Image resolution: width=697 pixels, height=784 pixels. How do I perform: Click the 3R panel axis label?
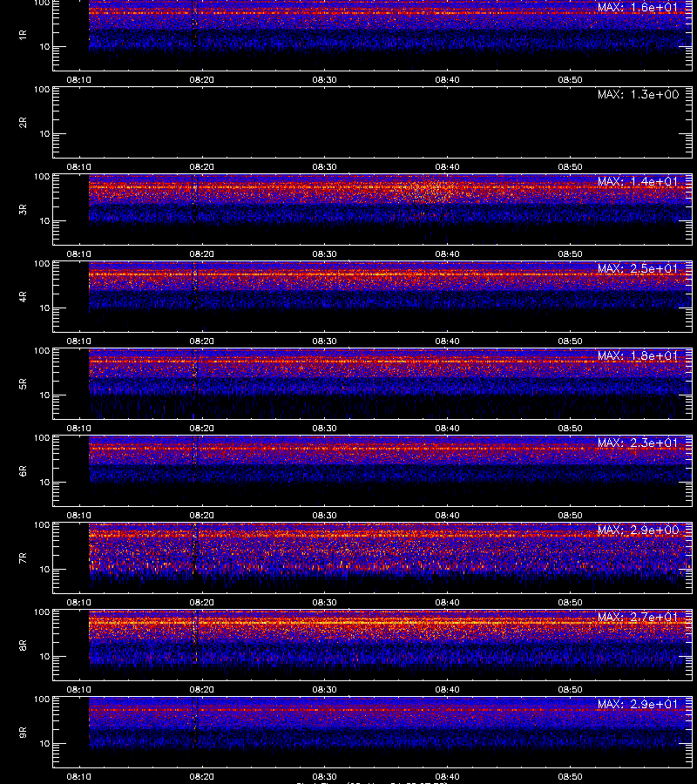pos(23,209)
